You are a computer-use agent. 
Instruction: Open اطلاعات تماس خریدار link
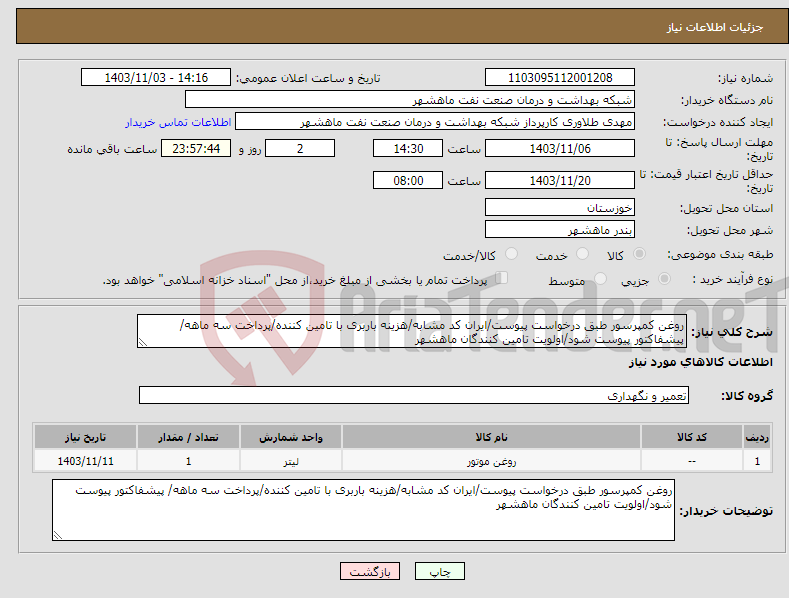[178, 122]
